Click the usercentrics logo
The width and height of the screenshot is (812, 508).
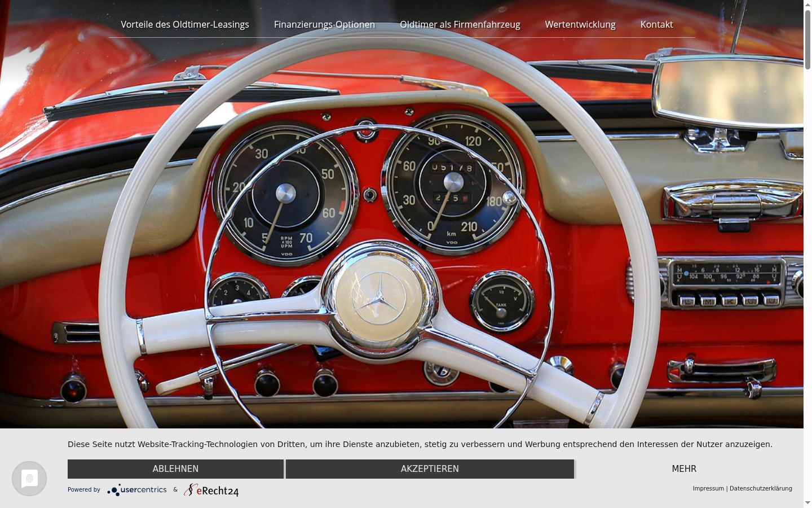(x=137, y=490)
